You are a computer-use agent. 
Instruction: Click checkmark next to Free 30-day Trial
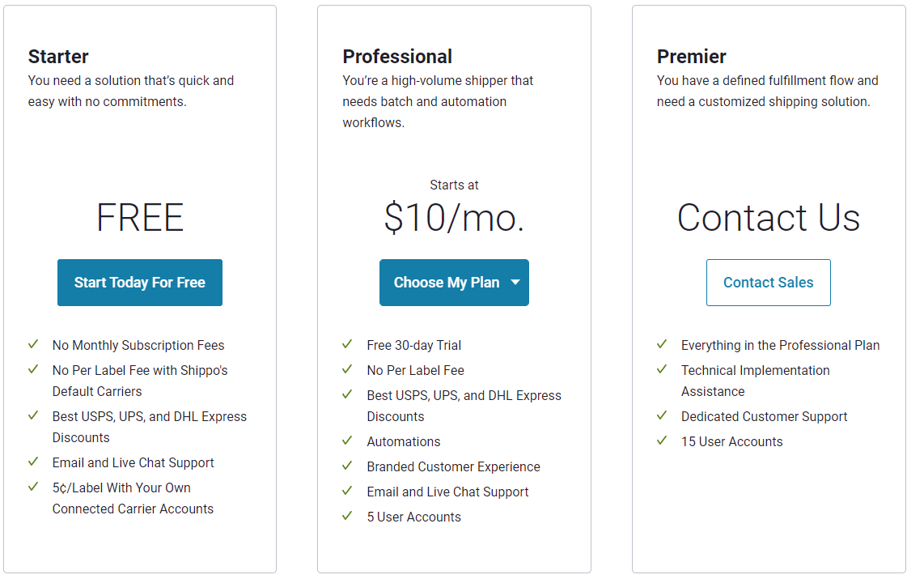pyautogui.click(x=348, y=343)
